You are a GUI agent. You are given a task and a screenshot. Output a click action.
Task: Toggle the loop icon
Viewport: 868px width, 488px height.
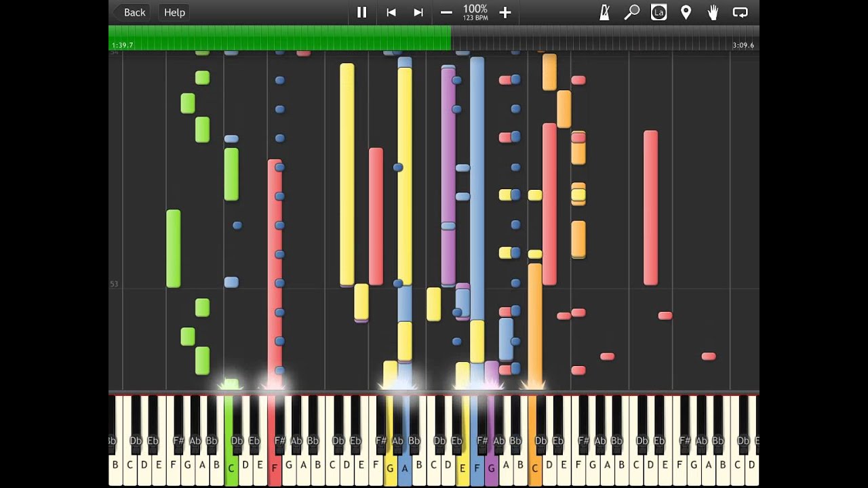(740, 12)
